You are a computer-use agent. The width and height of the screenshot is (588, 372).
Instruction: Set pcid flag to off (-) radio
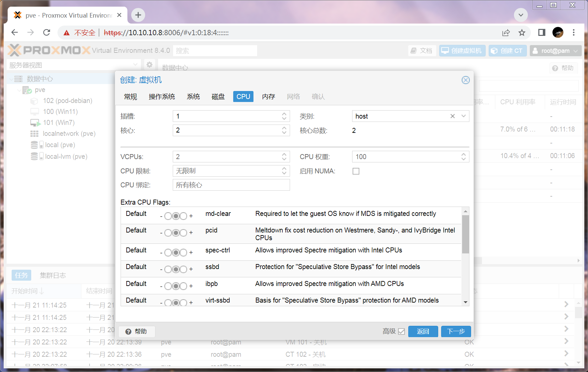[x=168, y=233]
